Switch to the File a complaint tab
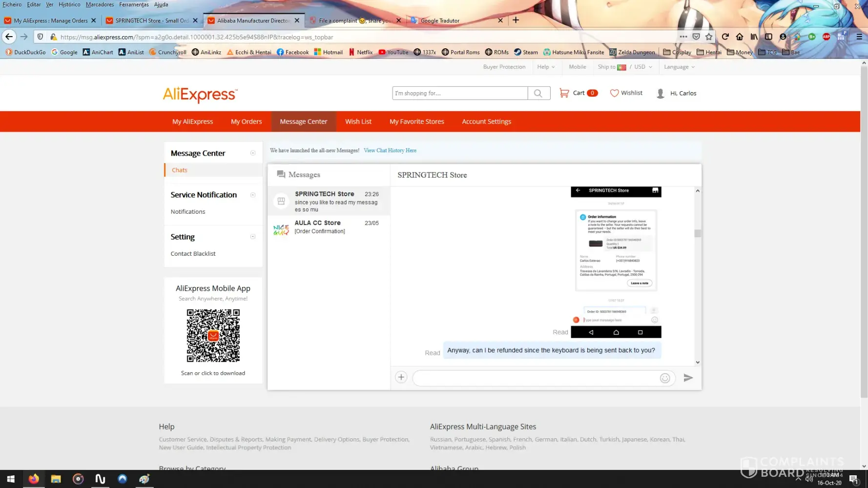868x488 pixels. (355, 20)
